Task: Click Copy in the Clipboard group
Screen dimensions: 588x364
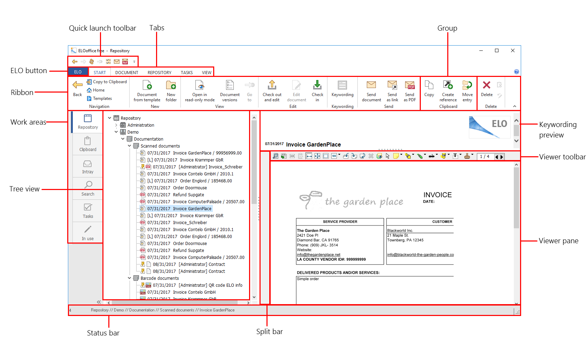Action: coord(429,89)
